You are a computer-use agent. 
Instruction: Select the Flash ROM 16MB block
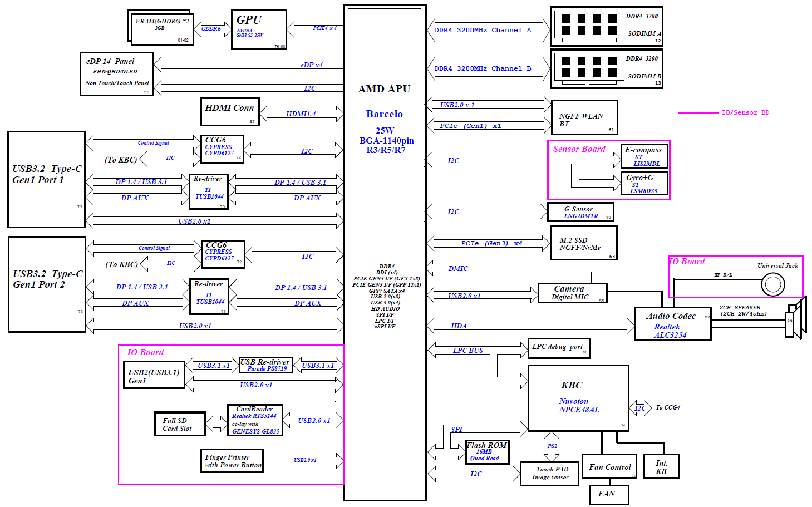(x=487, y=452)
